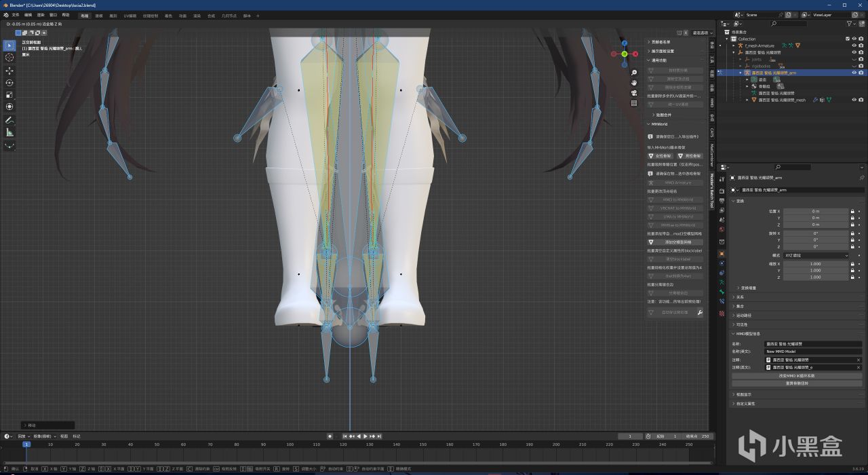Toggle camera view icon in viewport
Viewport: 868px width, 475px height.
click(633, 93)
